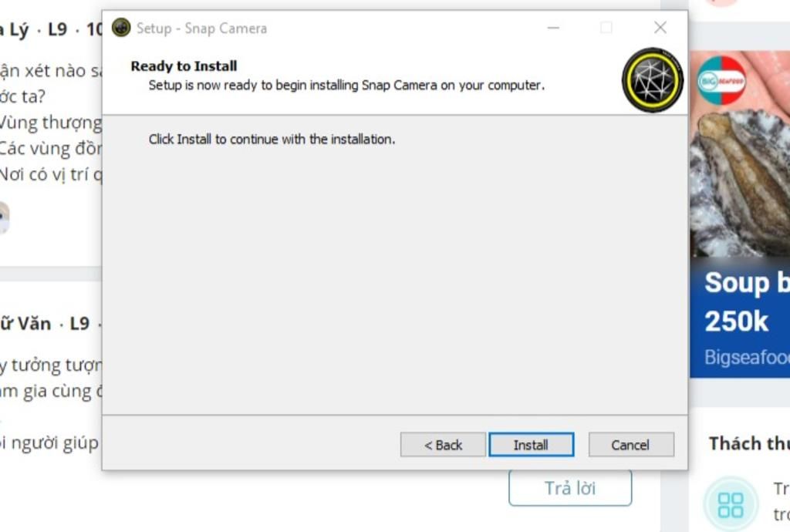Open the Soup 250k ad banner
The height and width of the screenshot is (532, 790).
tap(740, 317)
